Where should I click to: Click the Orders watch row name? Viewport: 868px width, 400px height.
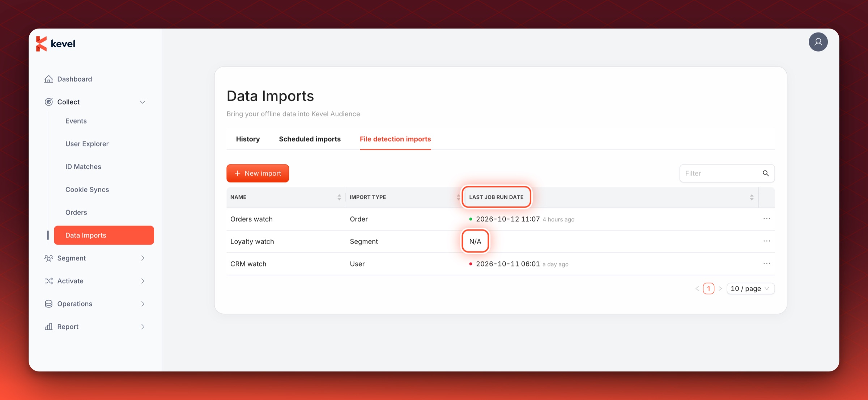click(251, 219)
